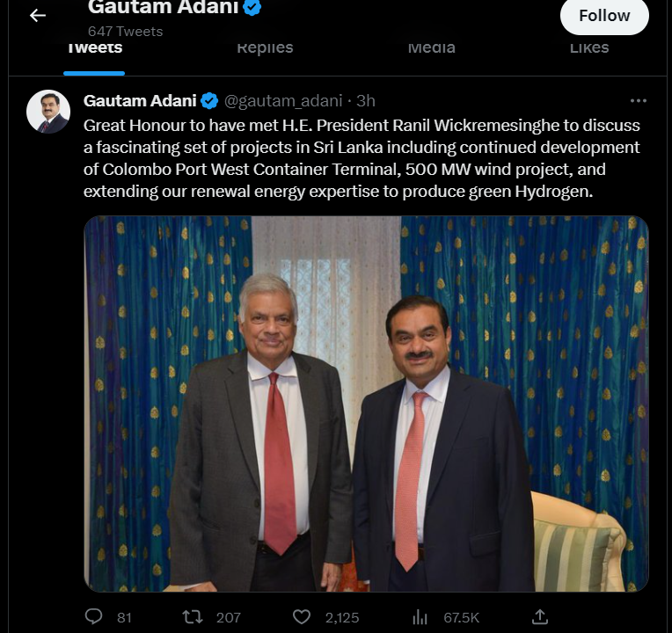Click the verified badge in the page header
The height and width of the screenshot is (633, 672).
pos(252,8)
